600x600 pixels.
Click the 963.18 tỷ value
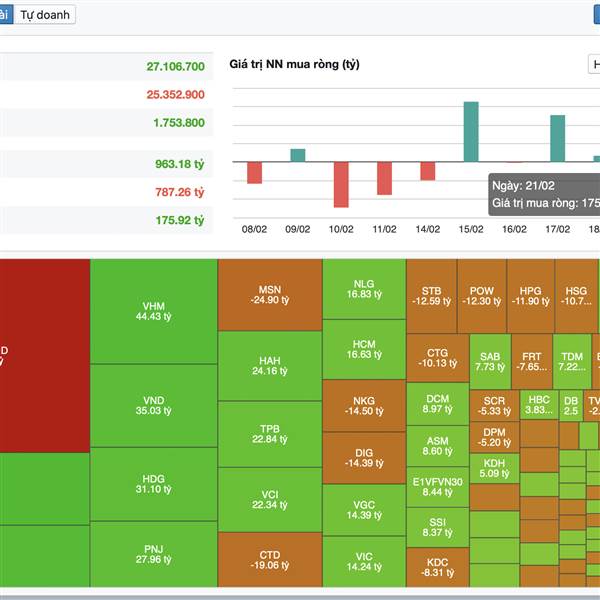point(179,164)
